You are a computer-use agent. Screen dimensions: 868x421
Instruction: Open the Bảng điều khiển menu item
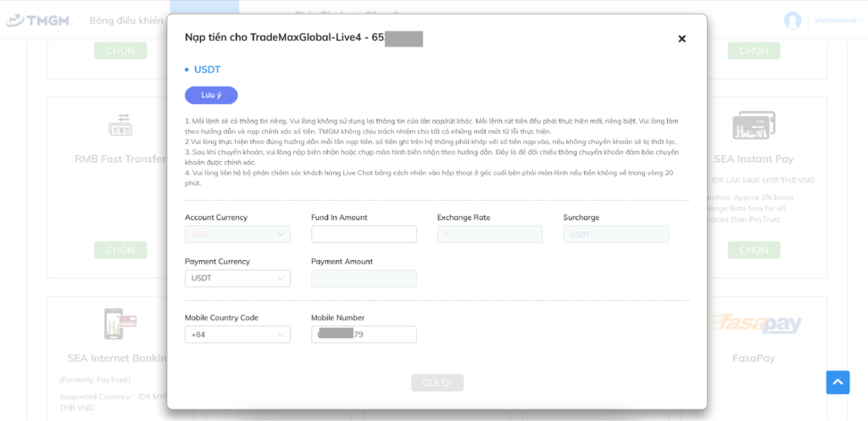(x=126, y=21)
